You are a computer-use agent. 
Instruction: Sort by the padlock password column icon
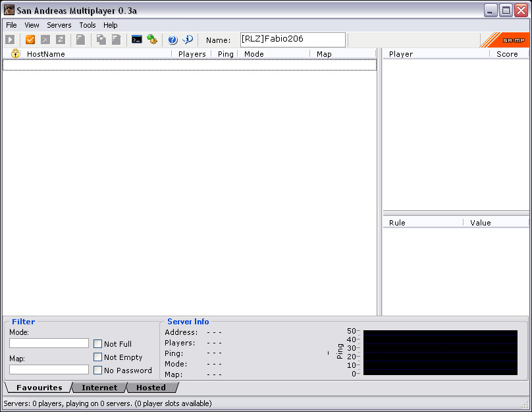tap(15, 53)
